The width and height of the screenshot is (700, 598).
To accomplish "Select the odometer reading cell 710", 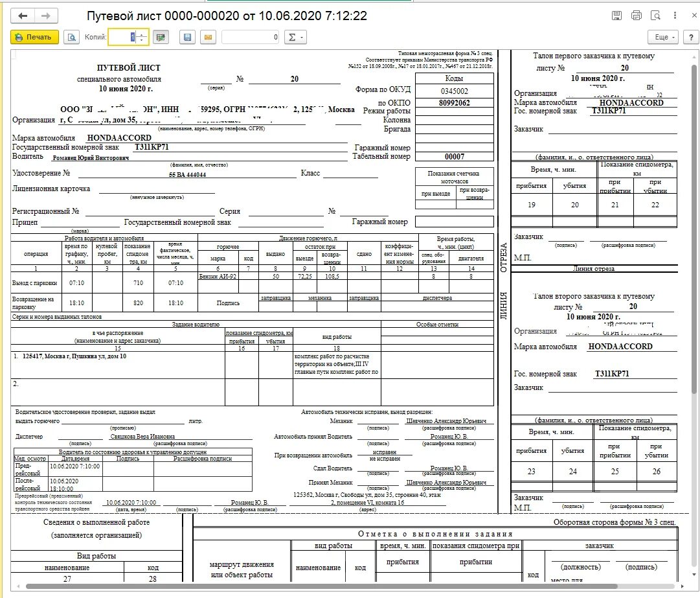I will pos(138,282).
